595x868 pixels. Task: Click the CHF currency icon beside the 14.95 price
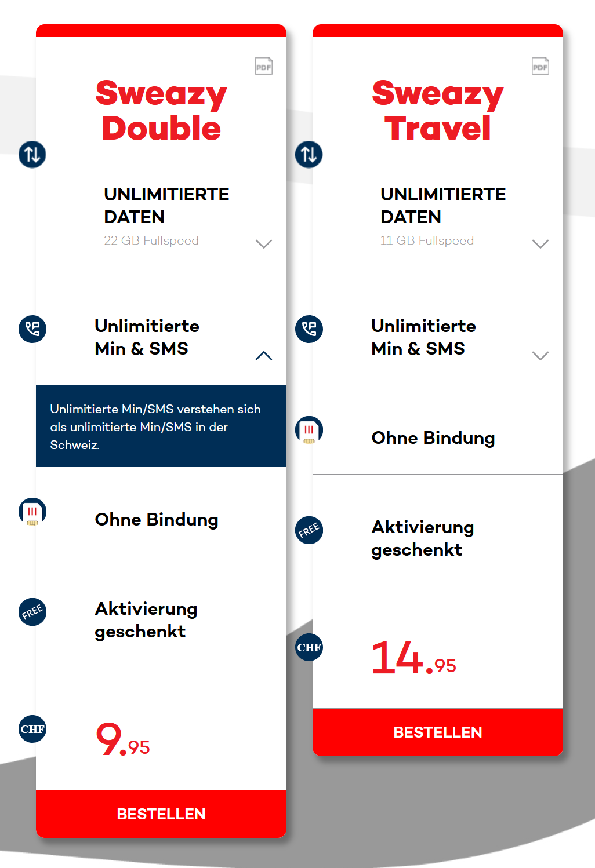coord(309,647)
